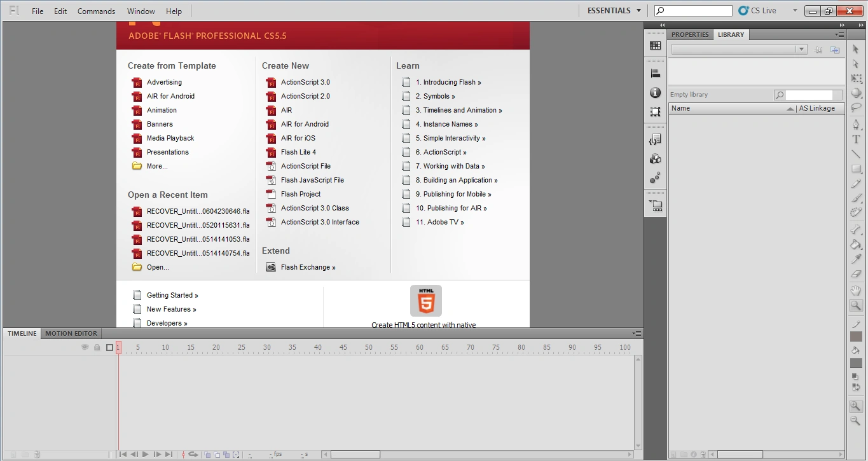
Task: Open the Library panel options menu
Action: point(840,34)
